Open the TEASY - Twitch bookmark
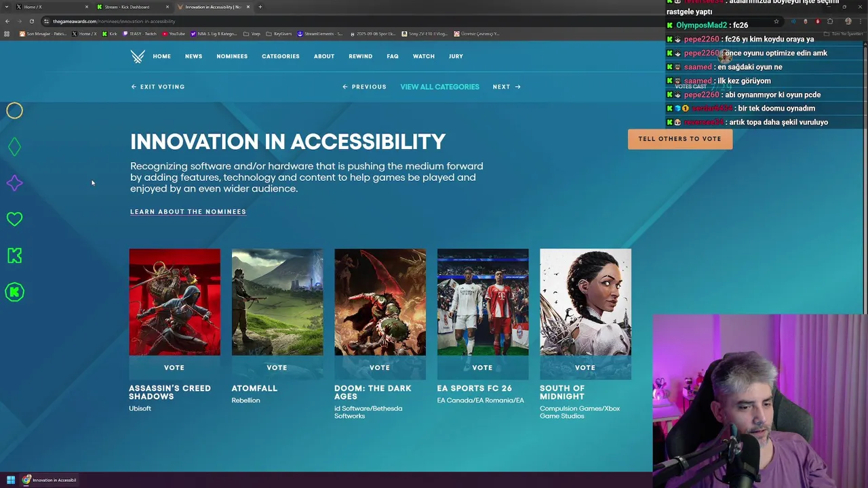This screenshot has width=868, height=488. 140,33
